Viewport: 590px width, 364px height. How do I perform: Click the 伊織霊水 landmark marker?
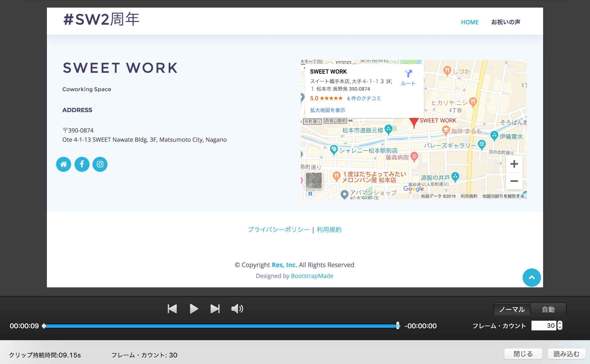[x=494, y=136]
